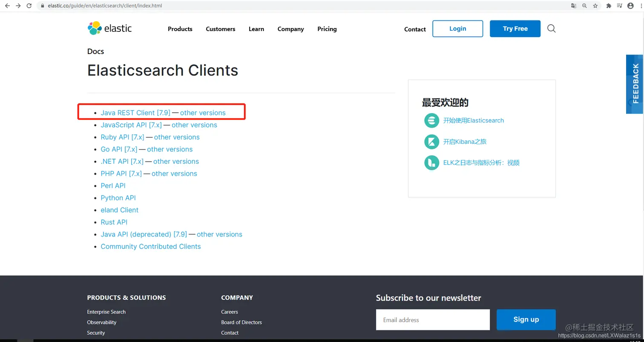
Task: Click the browser address bar URL
Action: [x=104, y=6]
